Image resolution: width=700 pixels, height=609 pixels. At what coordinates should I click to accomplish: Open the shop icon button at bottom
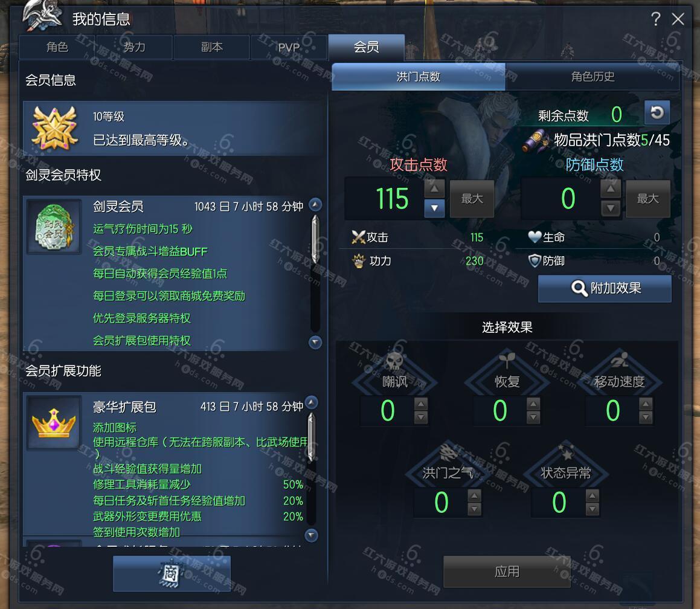[x=172, y=573]
